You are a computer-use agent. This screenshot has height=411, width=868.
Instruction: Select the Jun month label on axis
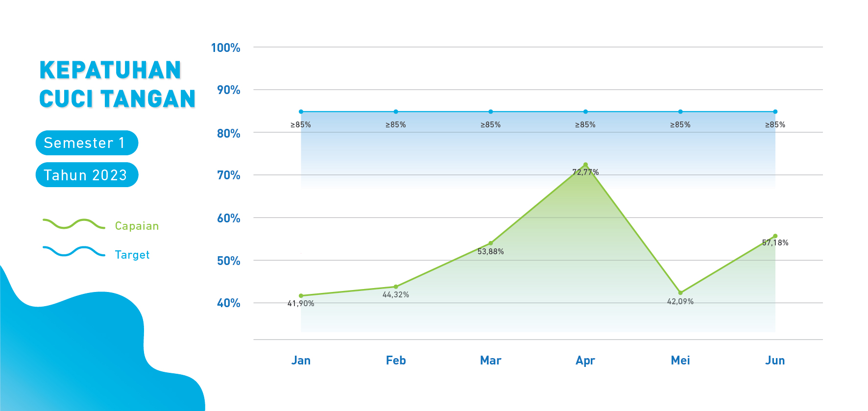coord(775,361)
